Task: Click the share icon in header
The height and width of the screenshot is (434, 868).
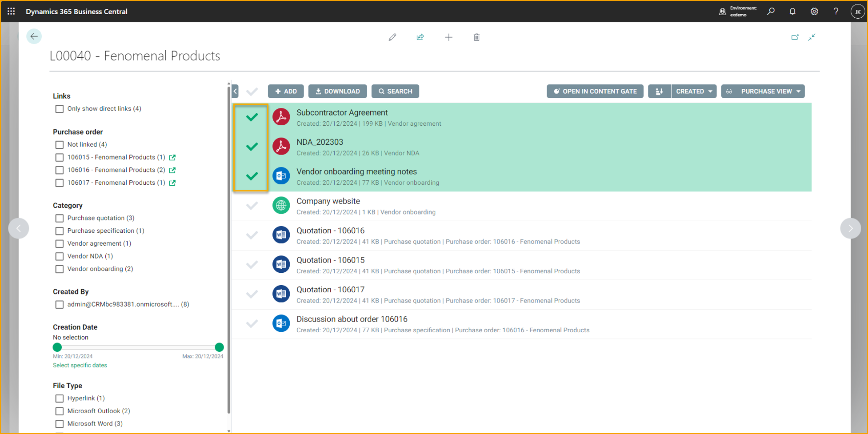Action: [x=420, y=37]
